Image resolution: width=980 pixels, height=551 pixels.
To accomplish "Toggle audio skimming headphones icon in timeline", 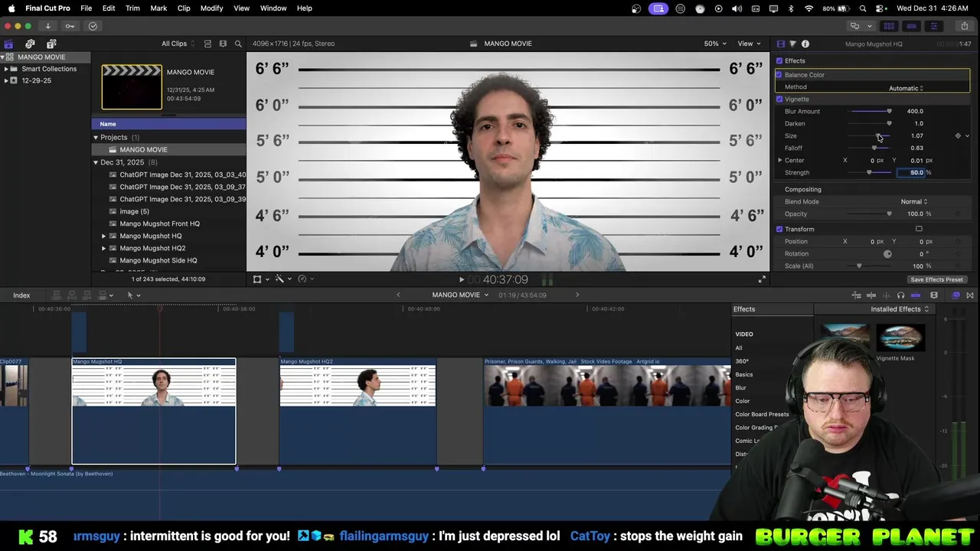I will point(900,295).
